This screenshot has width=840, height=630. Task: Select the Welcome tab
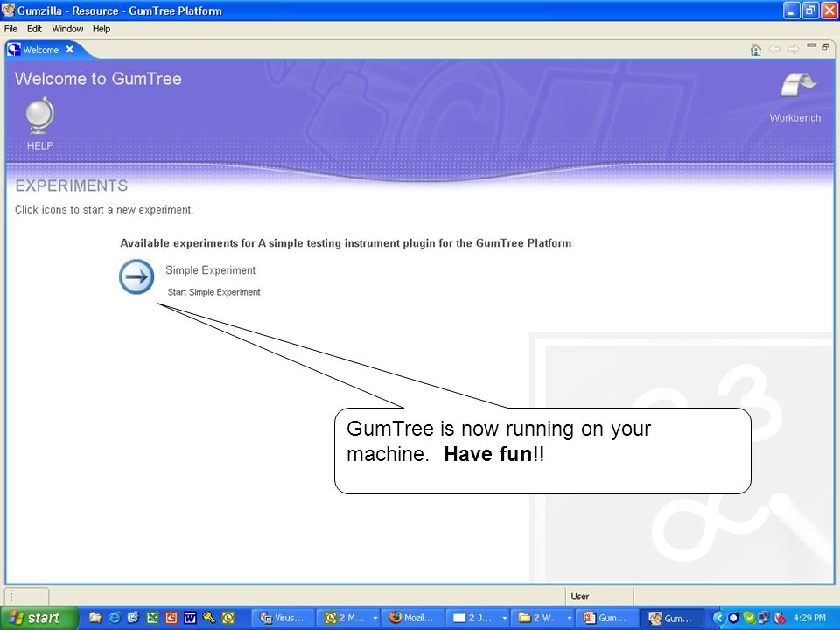pyautogui.click(x=41, y=50)
